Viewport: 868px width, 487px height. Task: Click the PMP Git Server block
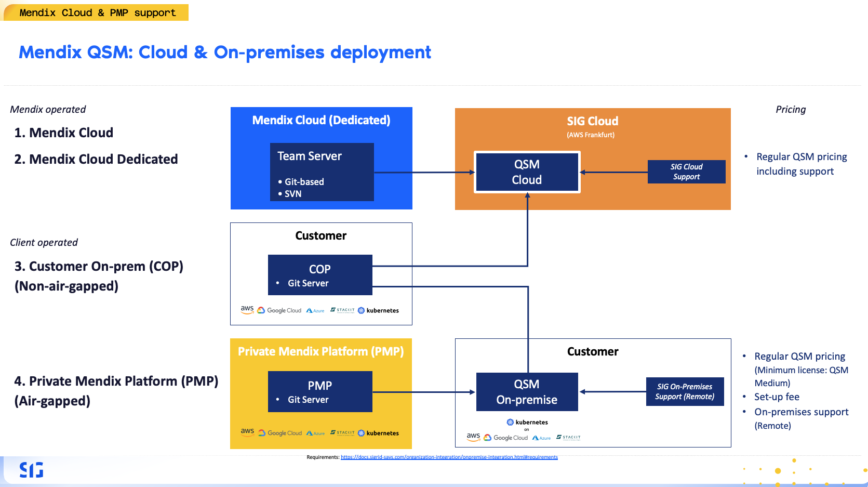point(320,392)
